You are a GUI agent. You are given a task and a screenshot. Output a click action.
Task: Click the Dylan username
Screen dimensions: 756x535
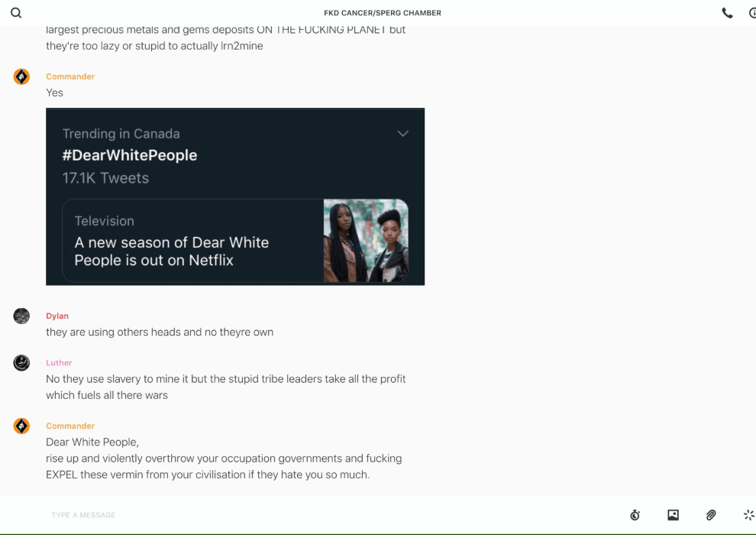pos(57,316)
